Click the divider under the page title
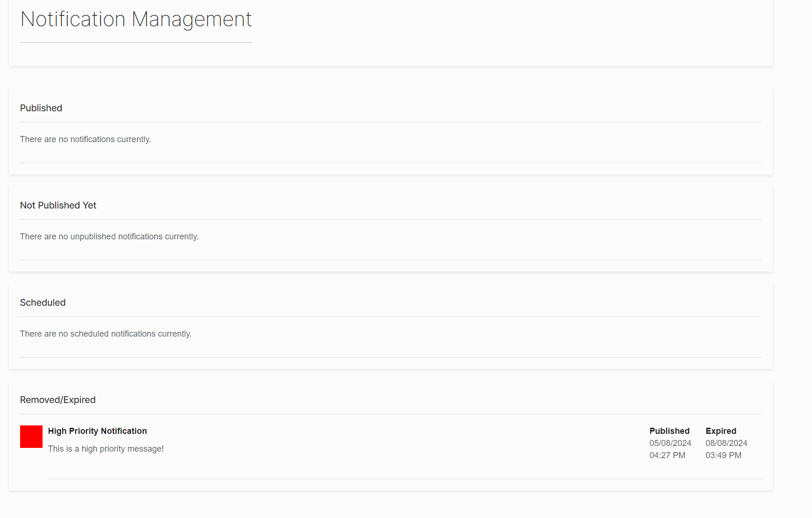Image resolution: width=812 pixels, height=518 pixels. coord(136,43)
